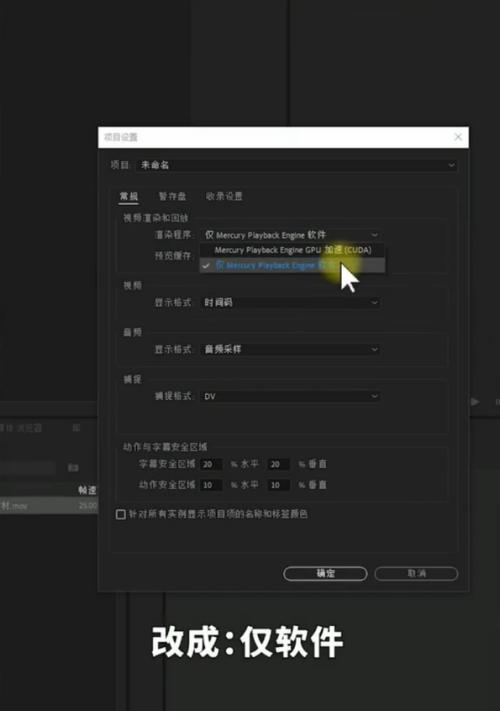Click the 字幕安全区域 水平 value field
Image resolution: width=500 pixels, height=711 pixels.
tap(211, 464)
